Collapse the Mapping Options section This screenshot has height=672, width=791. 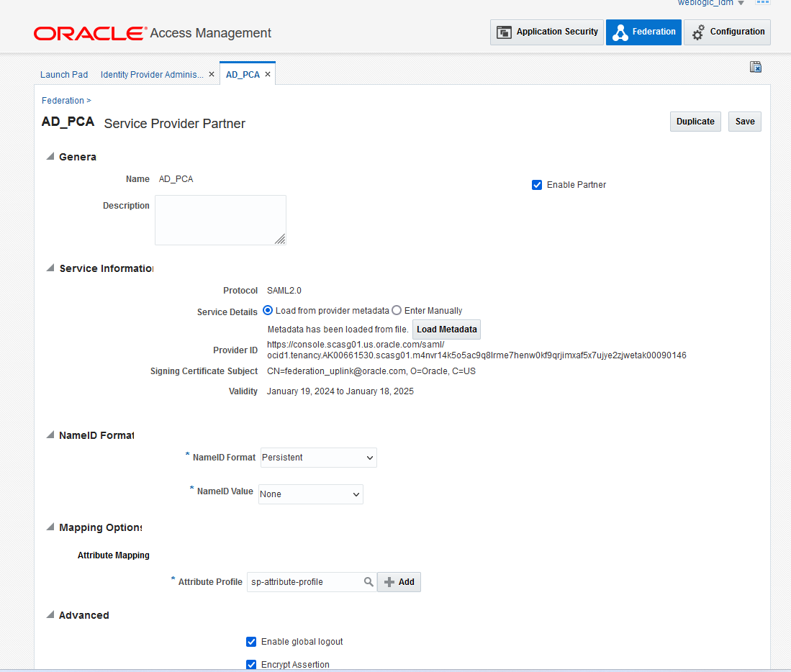[x=50, y=527]
